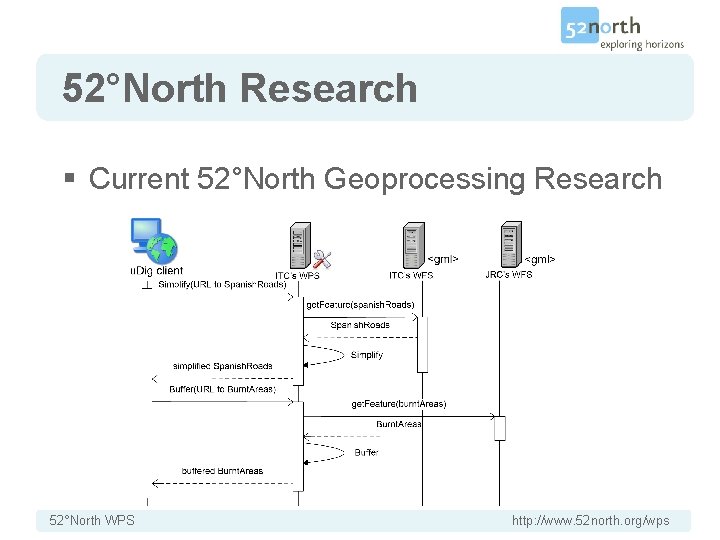Click the uDig client label
This screenshot has width=720, height=540.
point(157,270)
